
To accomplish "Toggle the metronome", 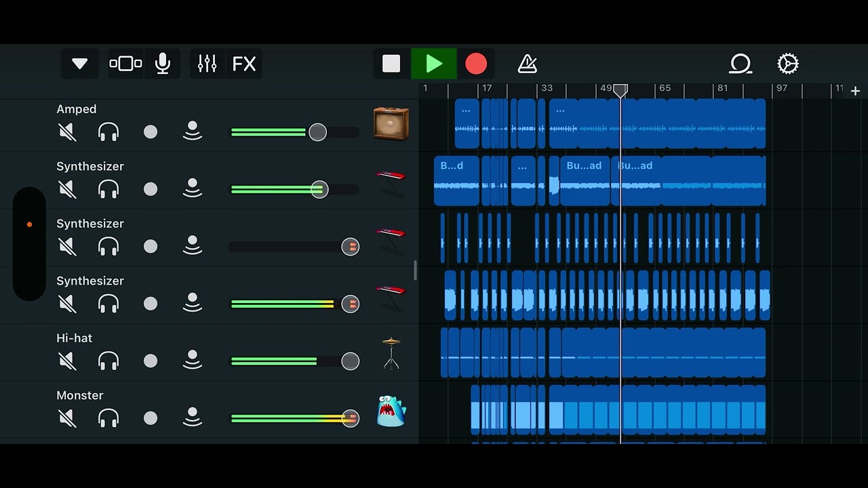I will click(x=527, y=64).
